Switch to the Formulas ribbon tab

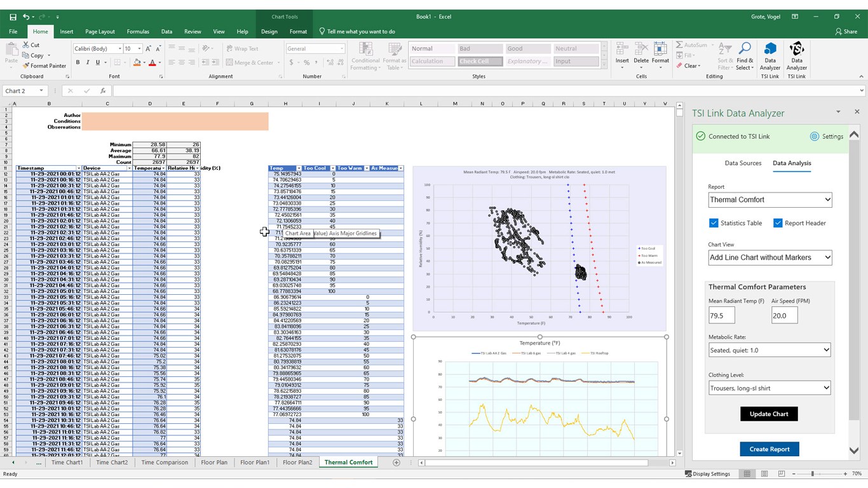click(138, 31)
